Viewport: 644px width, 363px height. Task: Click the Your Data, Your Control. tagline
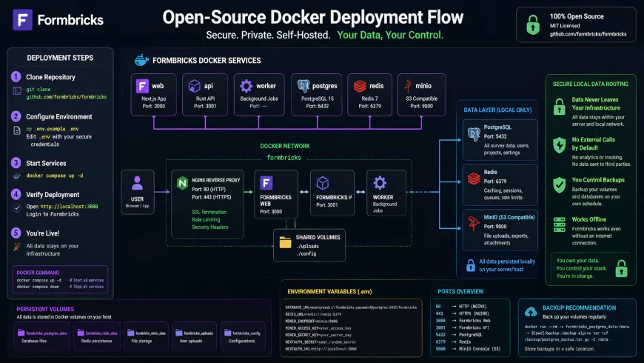pyautogui.click(x=390, y=35)
